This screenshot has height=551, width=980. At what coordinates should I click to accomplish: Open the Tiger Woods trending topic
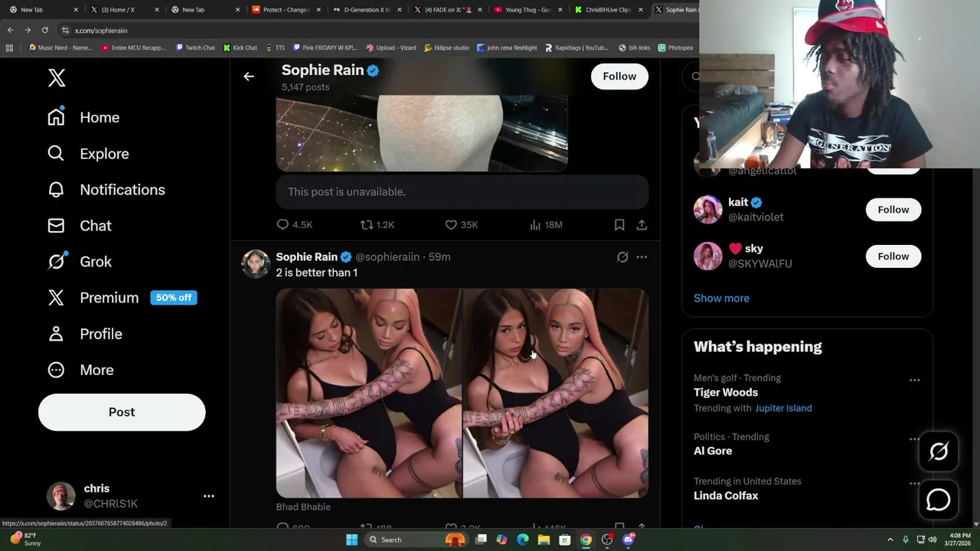pyautogui.click(x=726, y=393)
